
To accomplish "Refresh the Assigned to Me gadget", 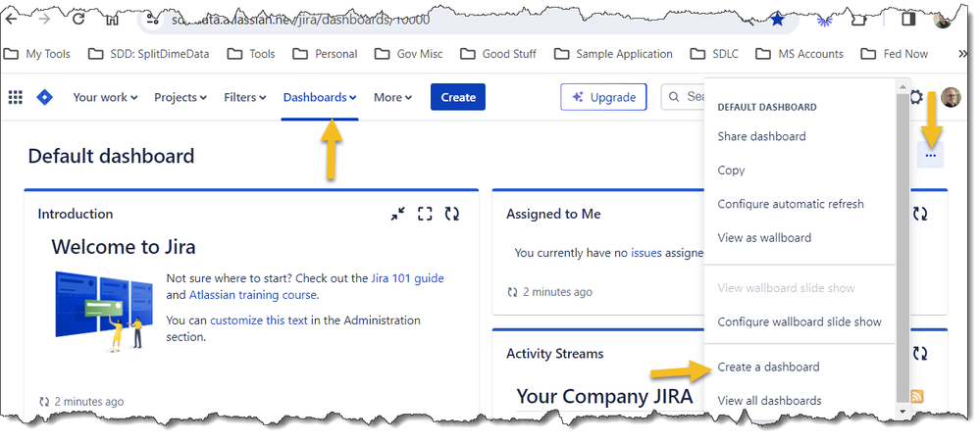I will 920,214.
